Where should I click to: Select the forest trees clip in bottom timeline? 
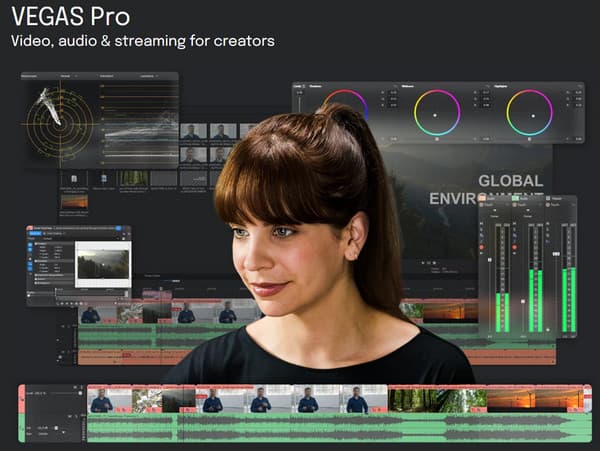coord(412,399)
